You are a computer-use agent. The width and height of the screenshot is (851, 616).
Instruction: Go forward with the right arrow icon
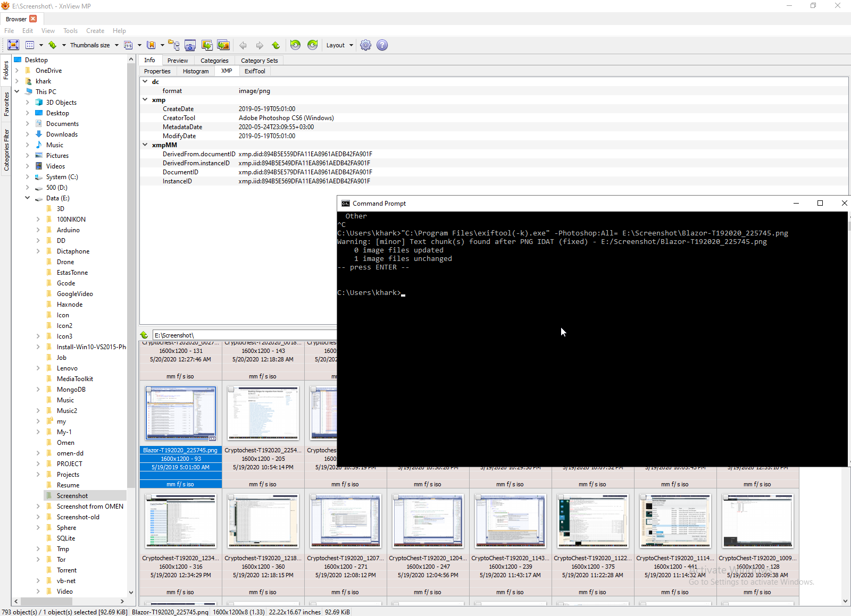coord(260,45)
